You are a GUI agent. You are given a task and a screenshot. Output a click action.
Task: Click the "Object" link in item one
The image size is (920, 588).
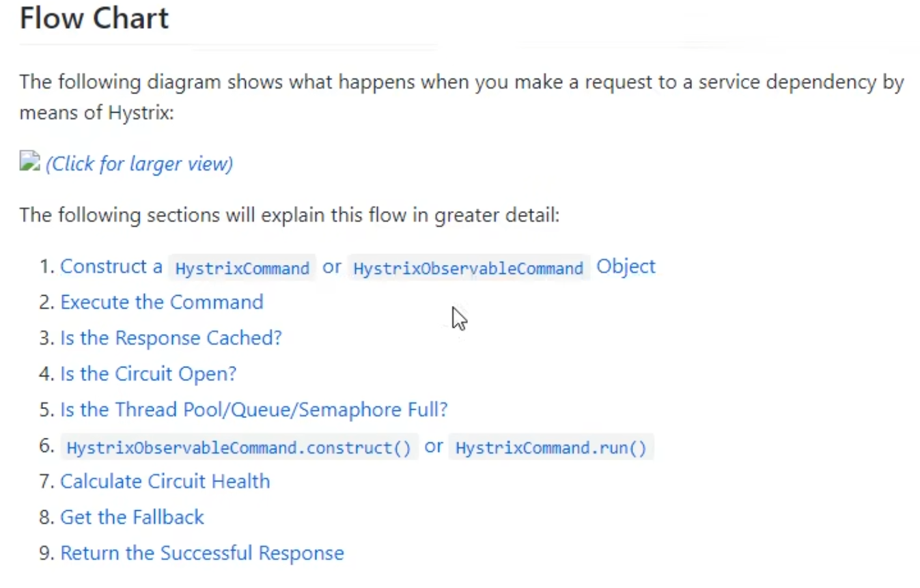point(626,266)
